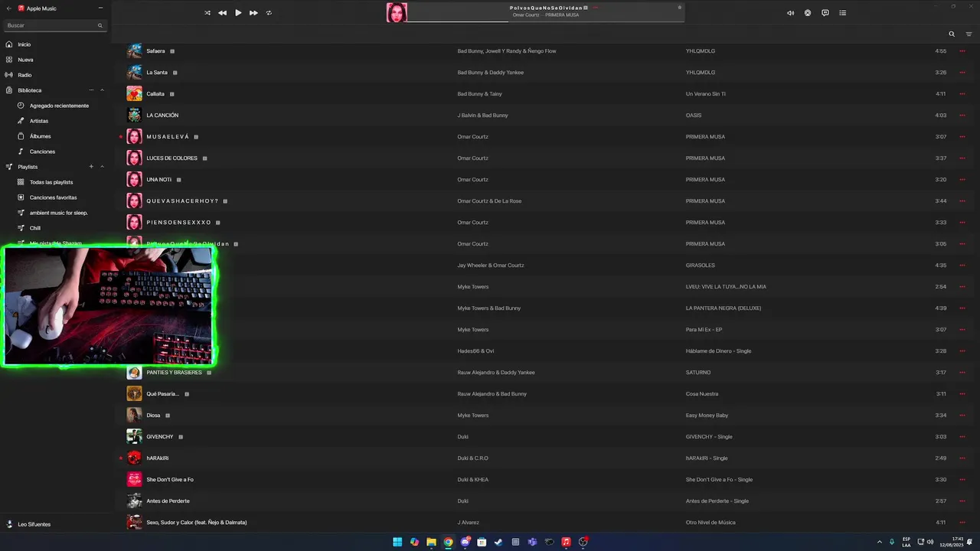Open Leo Sifuentes account profile

tap(34, 524)
